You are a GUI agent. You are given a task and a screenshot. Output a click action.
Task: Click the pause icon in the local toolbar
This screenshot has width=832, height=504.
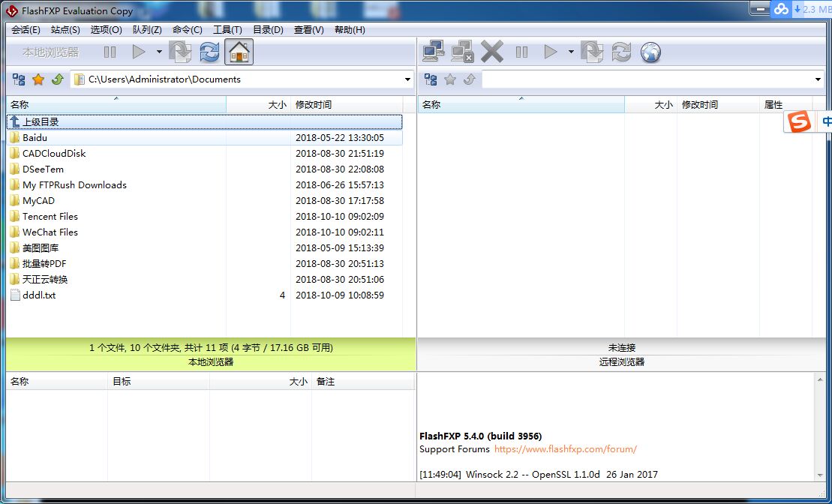[110, 52]
